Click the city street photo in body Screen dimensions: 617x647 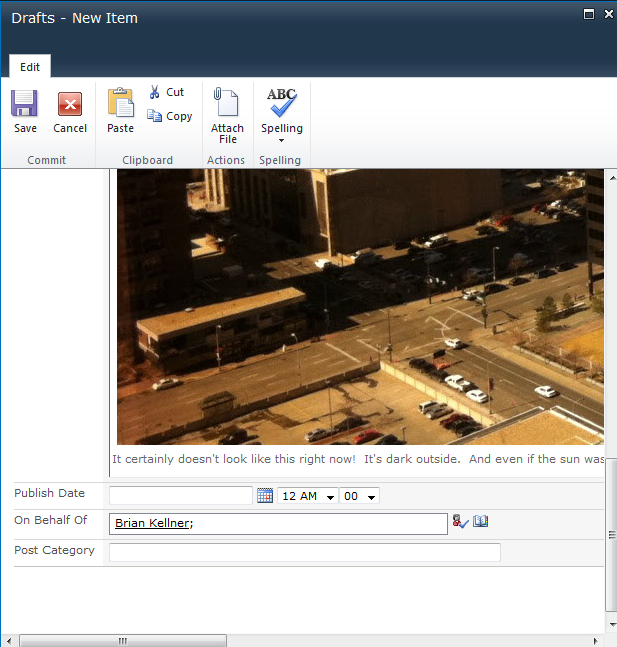(360, 305)
